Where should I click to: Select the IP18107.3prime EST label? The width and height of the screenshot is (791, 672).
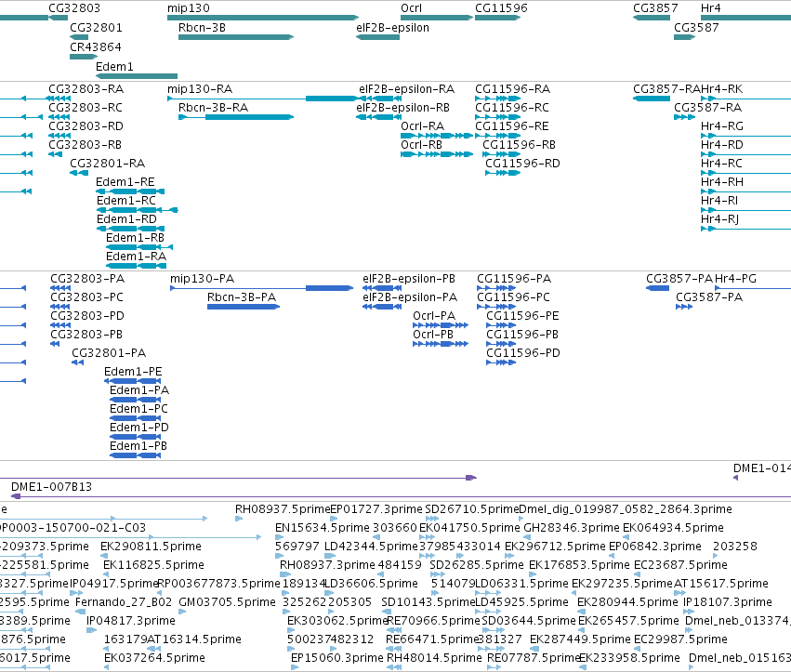tap(728, 602)
